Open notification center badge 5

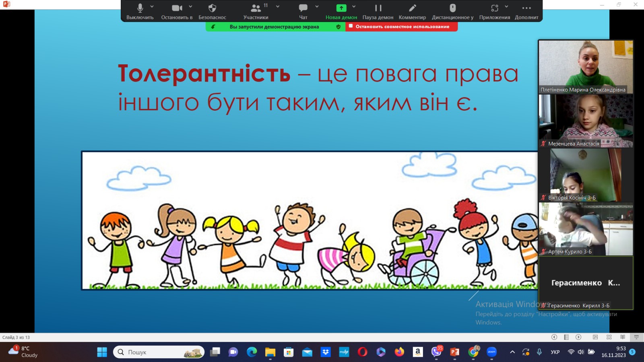[x=632, y=352]
